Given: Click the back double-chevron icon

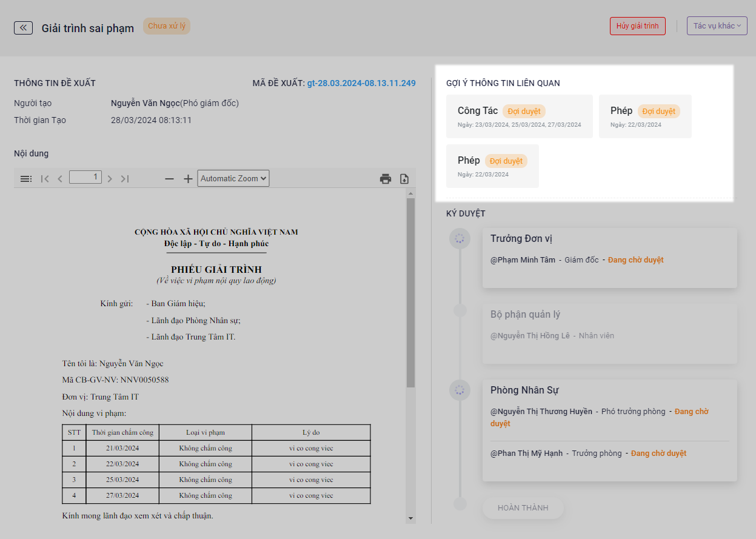Looking at the screenshot, I should click(23, 28).
